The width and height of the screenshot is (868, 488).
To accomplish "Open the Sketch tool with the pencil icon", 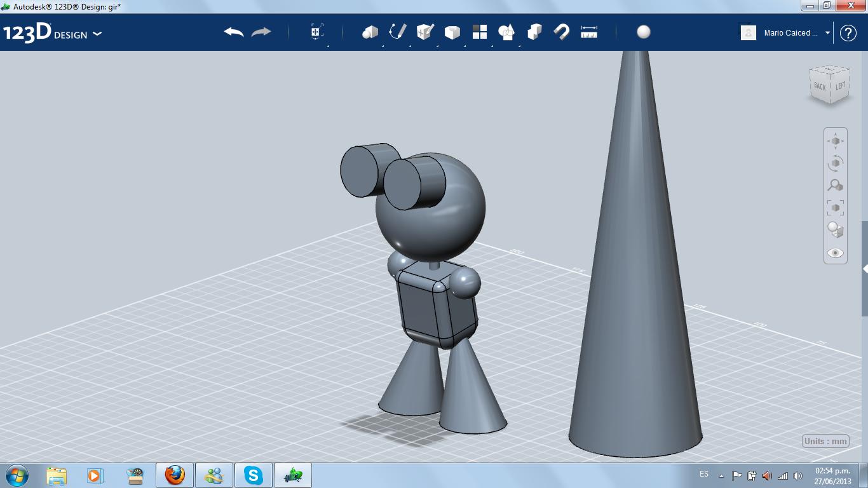I will coord(398,32).
